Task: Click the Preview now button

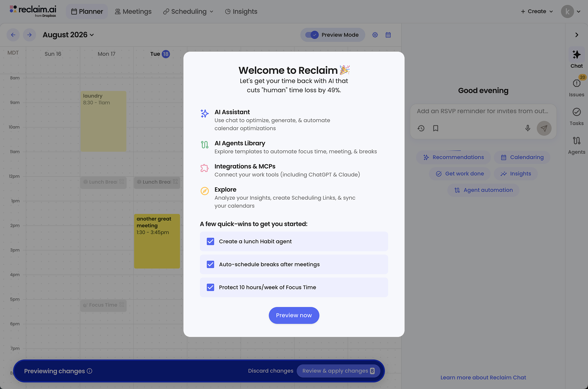Action: [x=294, y=315]
